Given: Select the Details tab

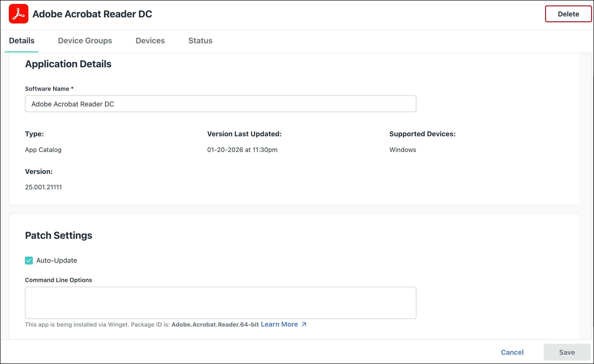Looking at the screenshot, I should (21, 41).
